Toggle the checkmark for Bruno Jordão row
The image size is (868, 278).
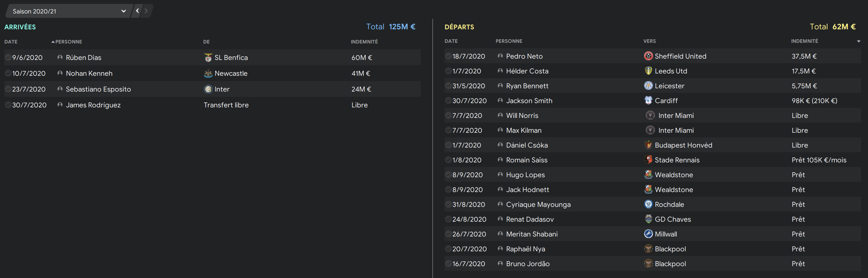pos(448,264)
